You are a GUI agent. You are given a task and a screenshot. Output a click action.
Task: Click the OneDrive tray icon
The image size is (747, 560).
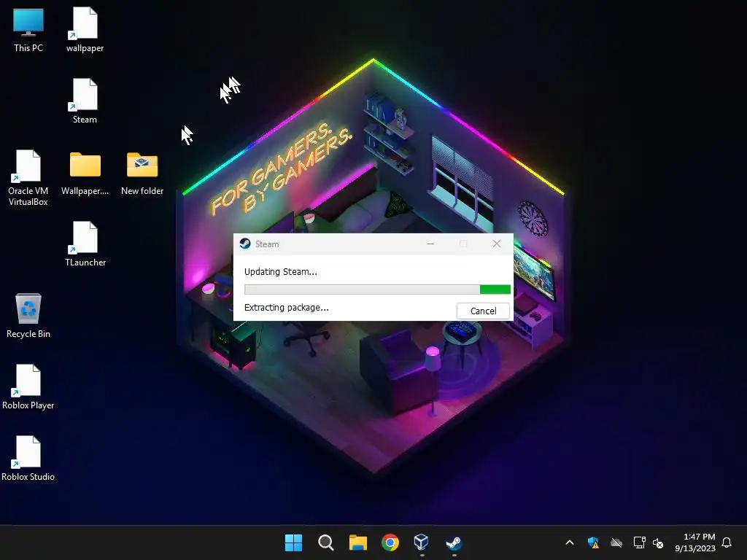coord(616,542)
